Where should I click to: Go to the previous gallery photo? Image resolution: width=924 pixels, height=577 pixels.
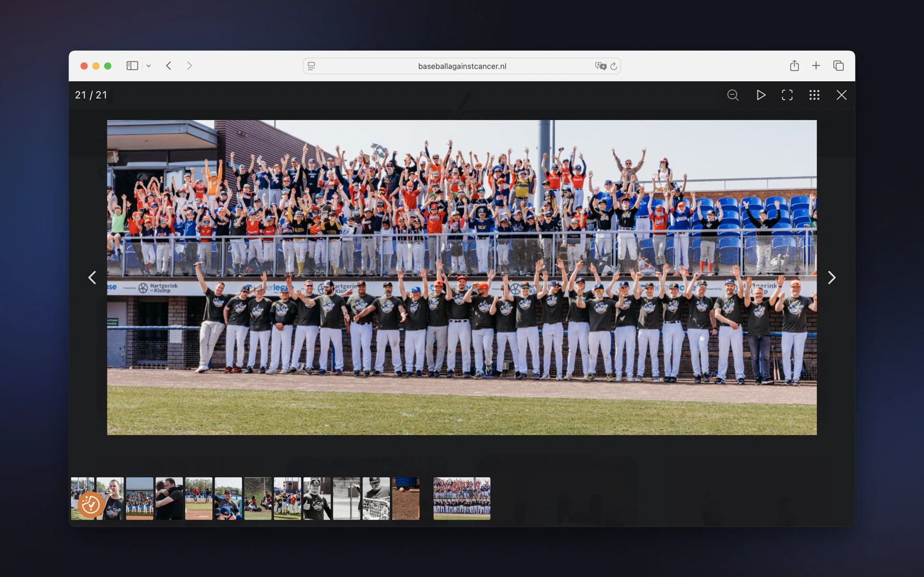click(92, 278)
